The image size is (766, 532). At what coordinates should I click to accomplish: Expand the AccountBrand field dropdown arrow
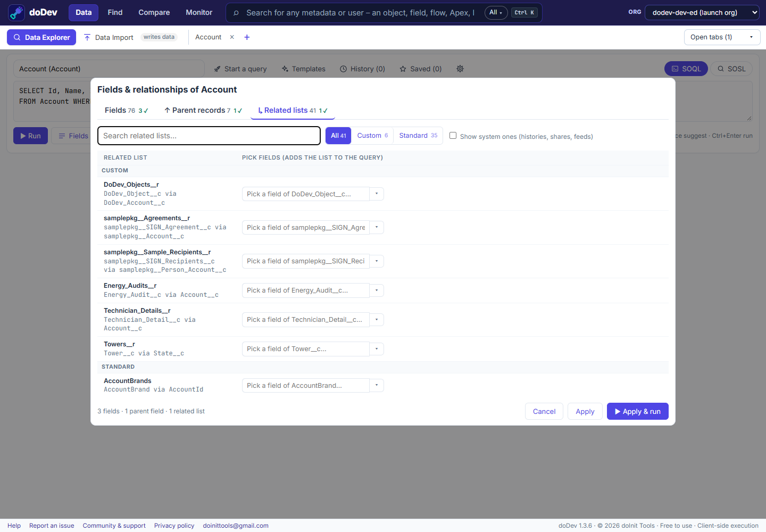[377, 385]
